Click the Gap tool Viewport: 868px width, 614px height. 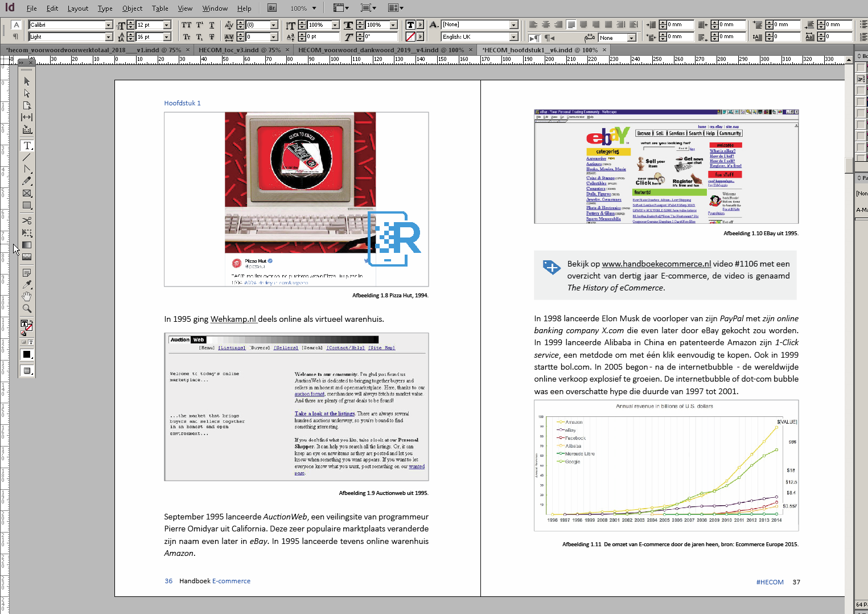pos(27,117)
